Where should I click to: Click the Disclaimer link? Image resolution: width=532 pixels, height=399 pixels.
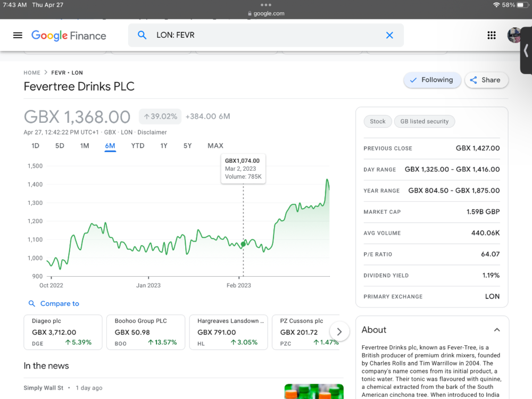pos(152,132)
